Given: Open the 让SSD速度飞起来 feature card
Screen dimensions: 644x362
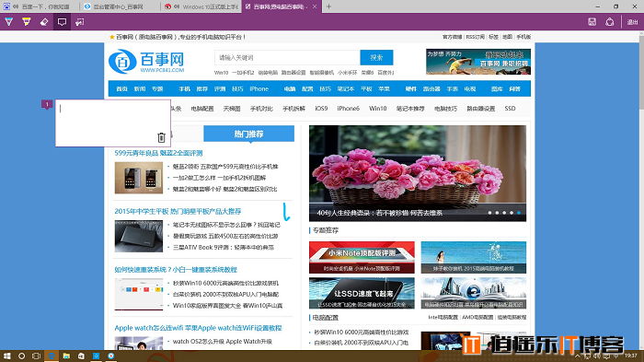Looking at the screenshot, I should click(362, 293).
